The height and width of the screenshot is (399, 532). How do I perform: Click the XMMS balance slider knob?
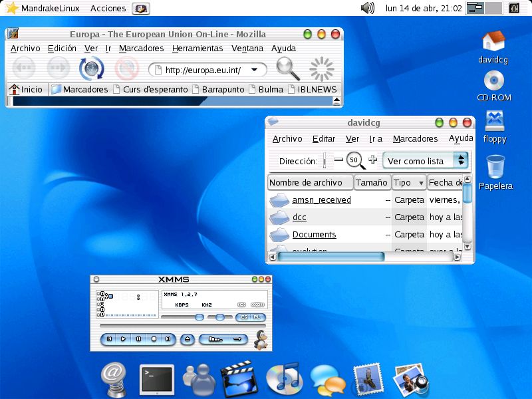[220, 317]
